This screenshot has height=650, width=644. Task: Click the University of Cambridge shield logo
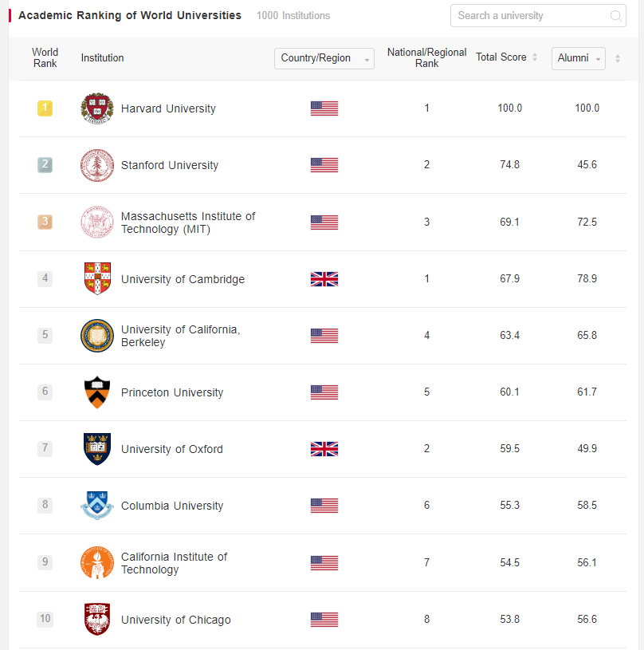coord(97,279)
